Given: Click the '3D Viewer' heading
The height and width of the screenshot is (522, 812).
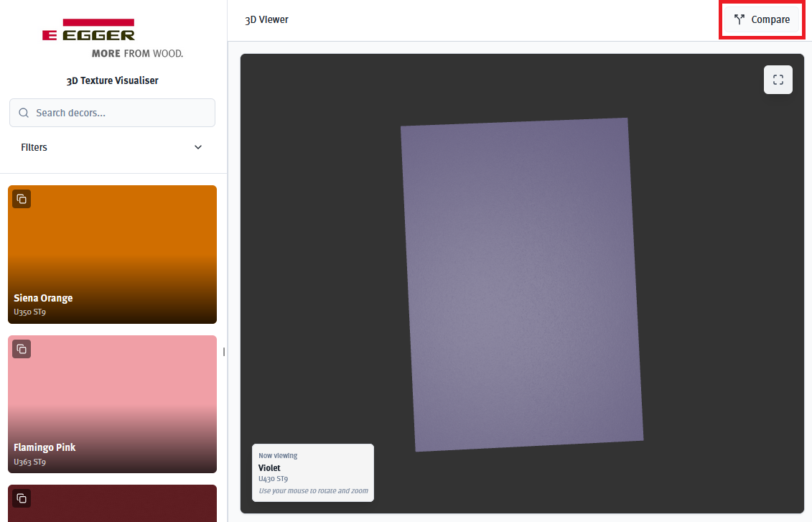Looking at the screenshot, I should click(266, 19).
